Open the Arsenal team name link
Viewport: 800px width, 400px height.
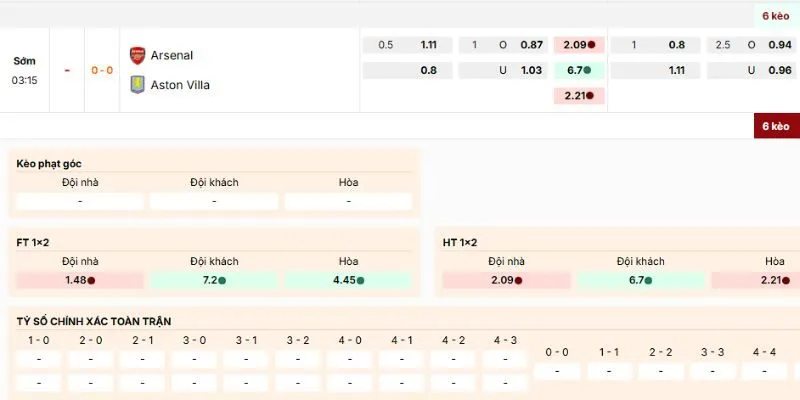click(x=172, y=55)
